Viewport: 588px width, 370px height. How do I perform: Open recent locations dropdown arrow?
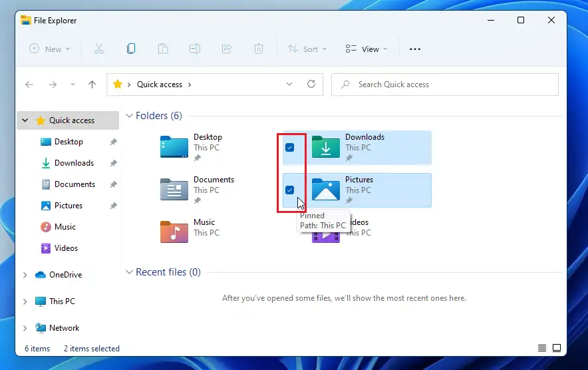point(73,85)
